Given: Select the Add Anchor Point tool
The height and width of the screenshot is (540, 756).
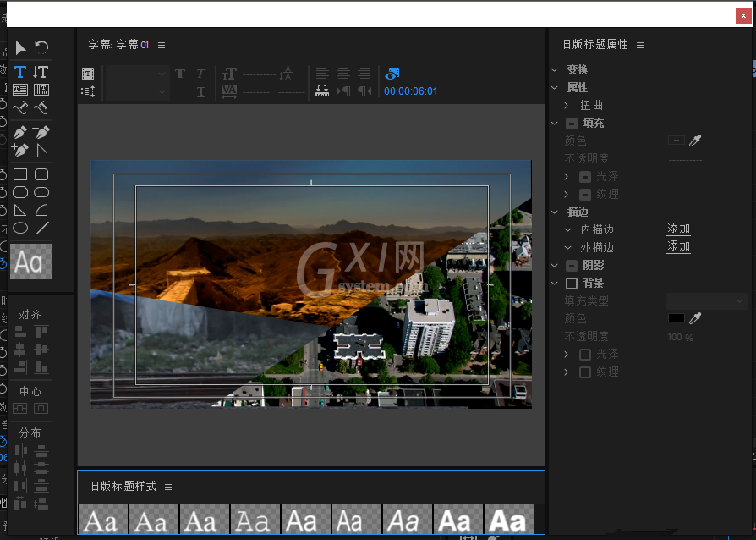Looking at the screenshot, I should [x=20, y=150].
